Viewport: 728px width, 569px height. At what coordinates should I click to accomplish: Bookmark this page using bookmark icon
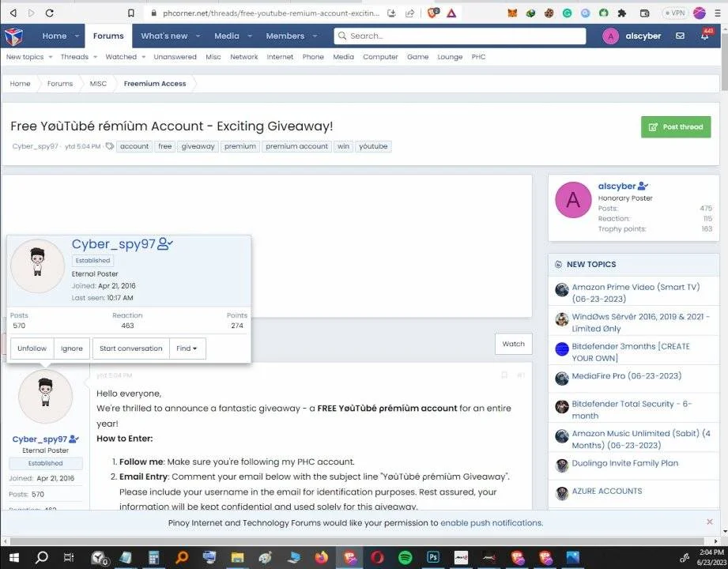[x=131, y=13]
